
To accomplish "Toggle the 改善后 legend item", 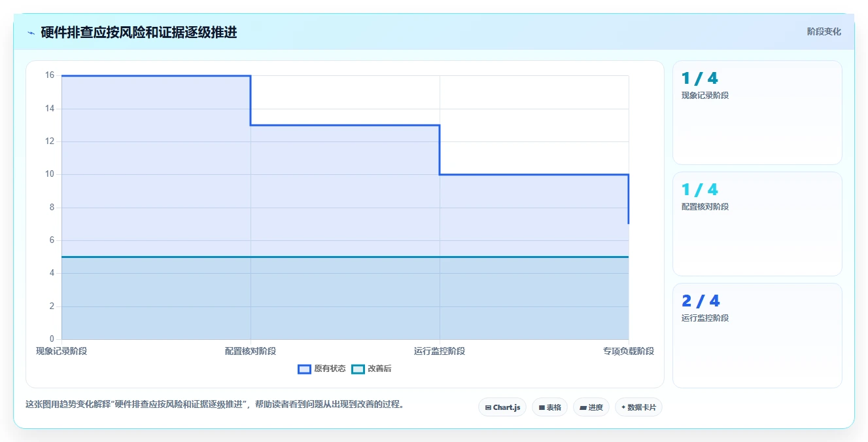I will pyautogui.click(x=372, y=369).
